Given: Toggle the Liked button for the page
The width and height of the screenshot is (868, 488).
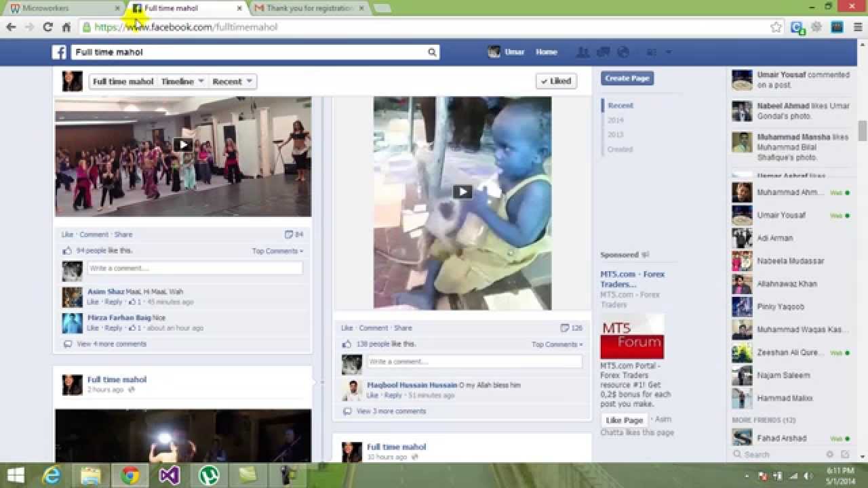Looking at the screenshot, I should [x=556, y=81].
